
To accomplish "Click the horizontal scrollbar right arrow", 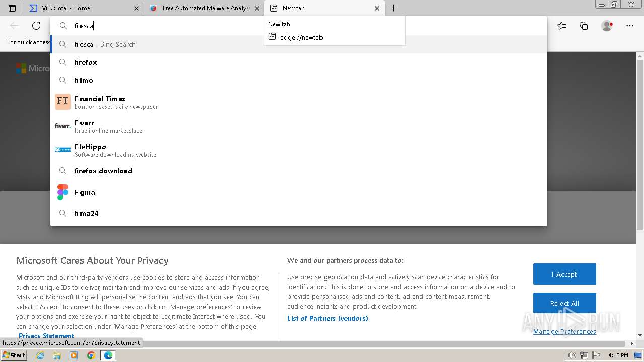I will [632, 344].
